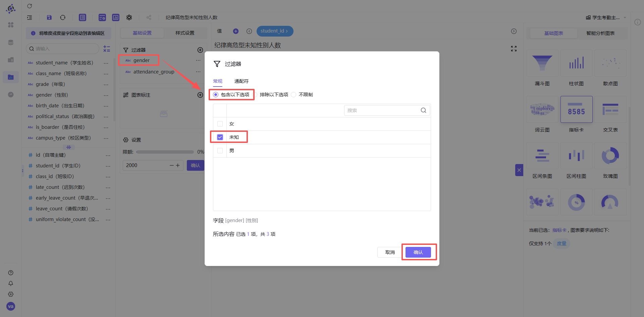Click the save icon in the toolbar
Screen dimensions: 644x317
tap(49, 17)
